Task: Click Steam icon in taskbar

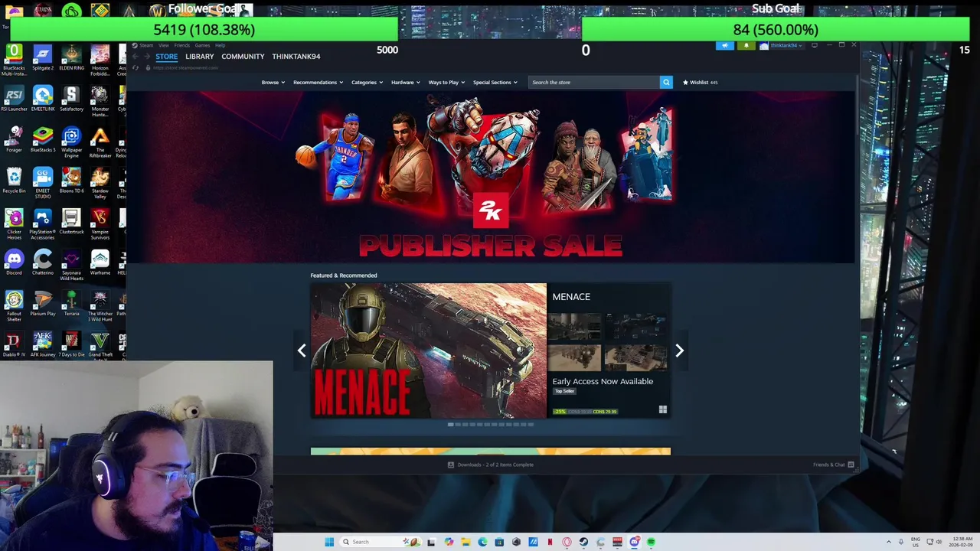Action: [583, 542]
